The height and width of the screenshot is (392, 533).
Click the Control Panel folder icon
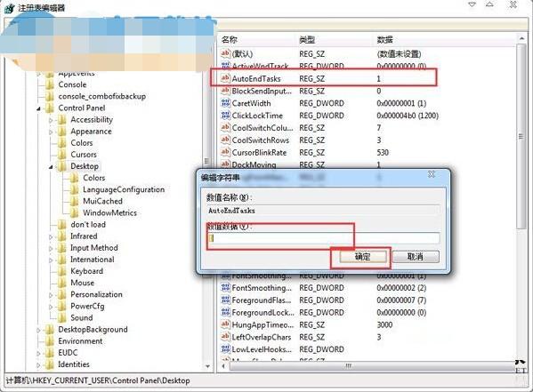(x=50, y=108)
